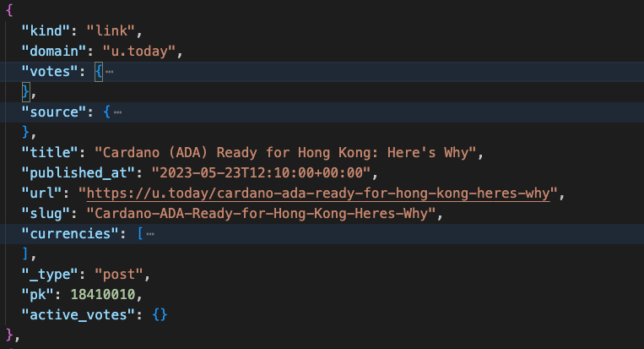Expand the folded "votes" object ellipsis
The width and height of the screenshot is (644, 349).
pos(109,72)
